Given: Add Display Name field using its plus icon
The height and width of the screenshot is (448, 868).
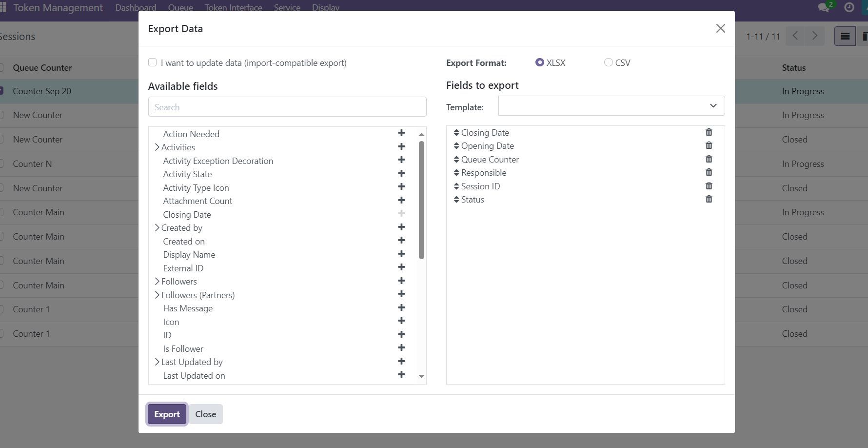Looking at the screenshot, I should [x=401, y=254].
